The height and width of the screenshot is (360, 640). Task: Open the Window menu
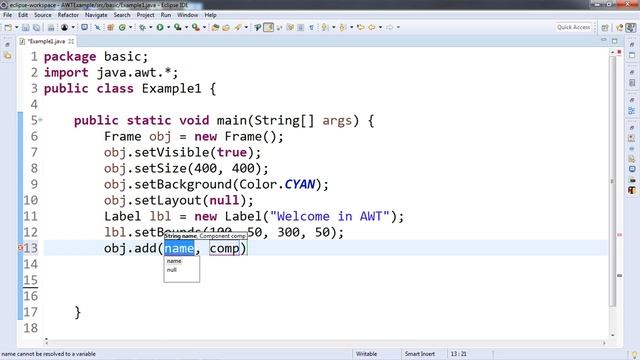click(188, 15)
